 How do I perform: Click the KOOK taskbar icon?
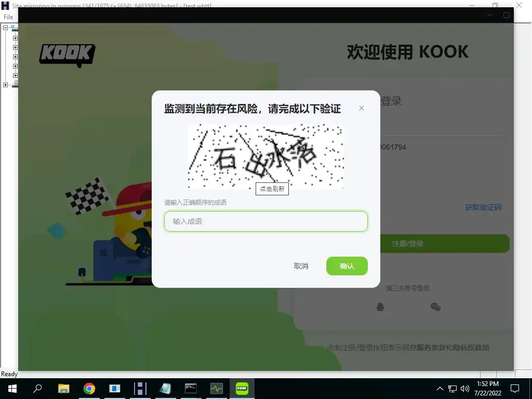point(242,389)
